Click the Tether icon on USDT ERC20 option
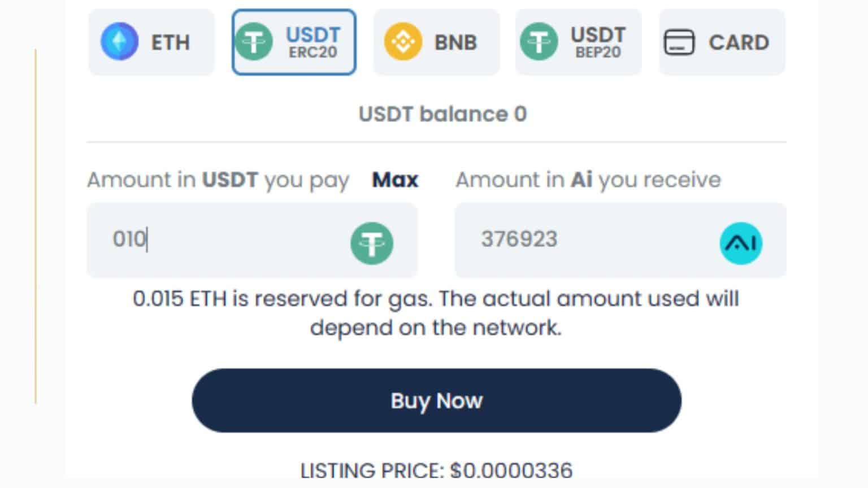Viewport: 868px width, 488px height. tap(255, 41)
